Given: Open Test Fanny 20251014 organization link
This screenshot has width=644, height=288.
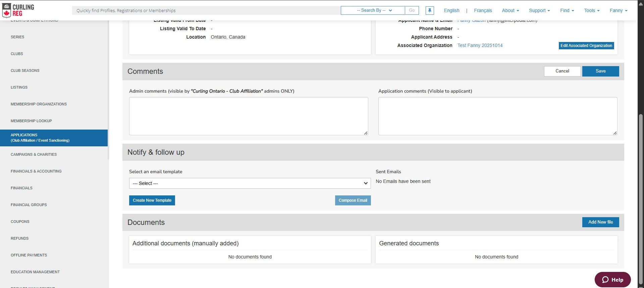Looking at the screenshot, I should [480, 45].
